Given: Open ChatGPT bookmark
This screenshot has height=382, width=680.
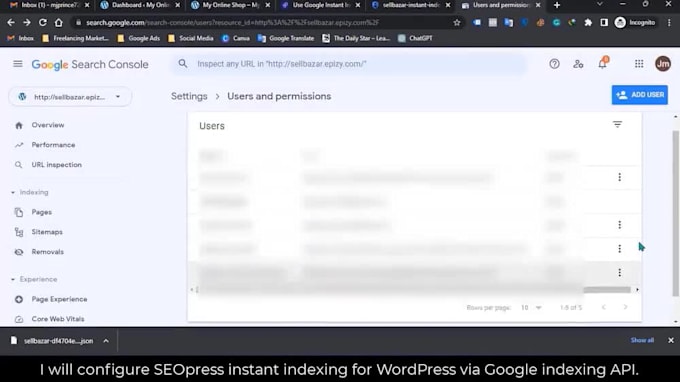Looking at the screenshot, I should 415,38.
